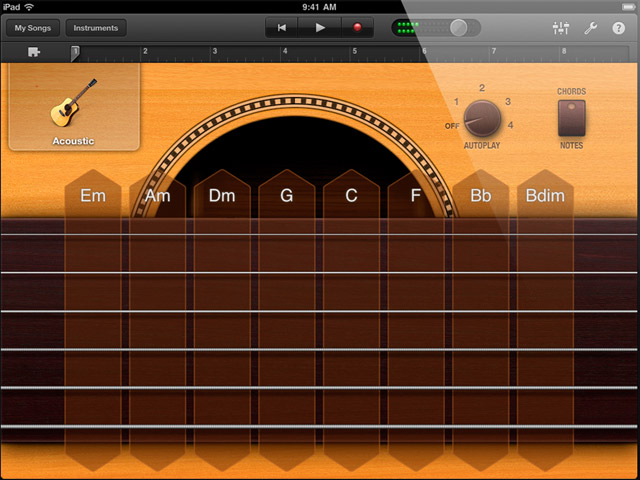This screenshot has width=640, height=480.
Task: Tap the playhead at bar 1
Action: 75,52
